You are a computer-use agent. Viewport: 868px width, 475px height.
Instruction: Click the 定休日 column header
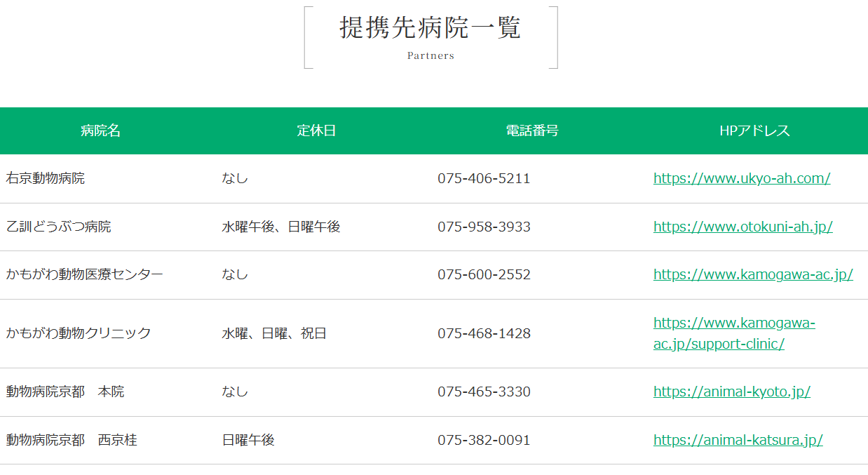[316, 131]
